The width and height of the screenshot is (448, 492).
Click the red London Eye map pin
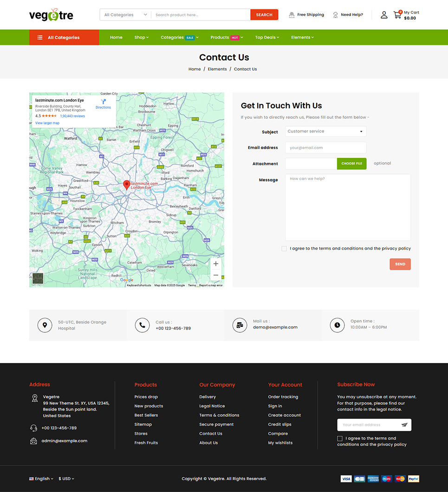pyautogui.click(x=126, y=185)
